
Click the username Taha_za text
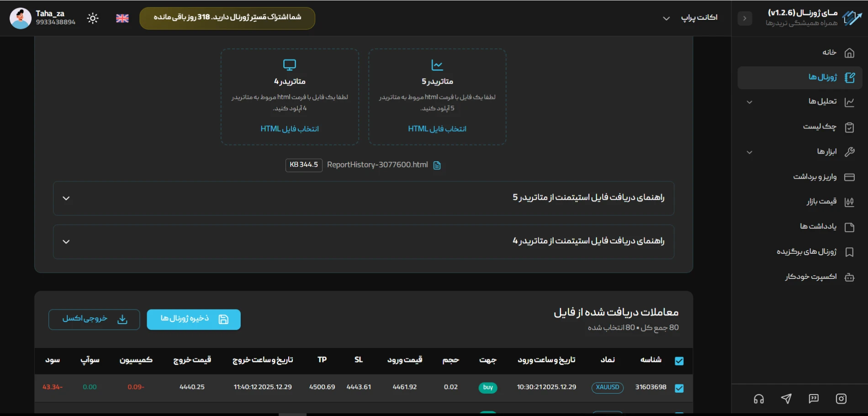coord(50,14)
